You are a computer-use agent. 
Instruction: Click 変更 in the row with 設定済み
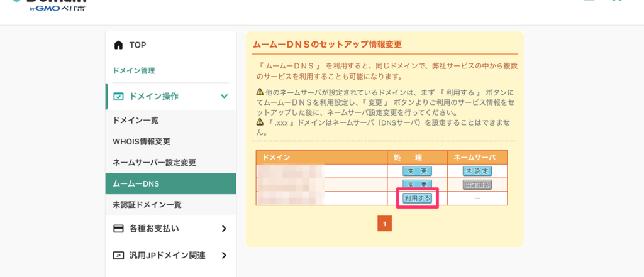point(417,185)
